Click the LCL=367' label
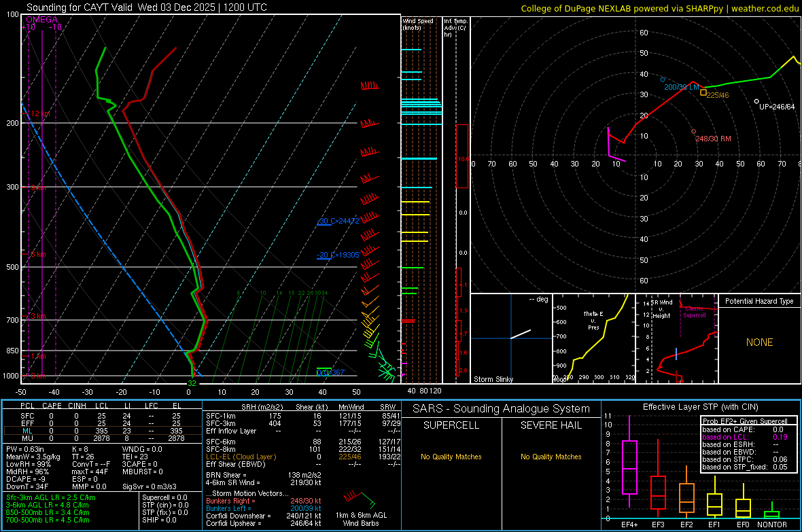Viewport: 802px width, 532px height. point(330,372)
